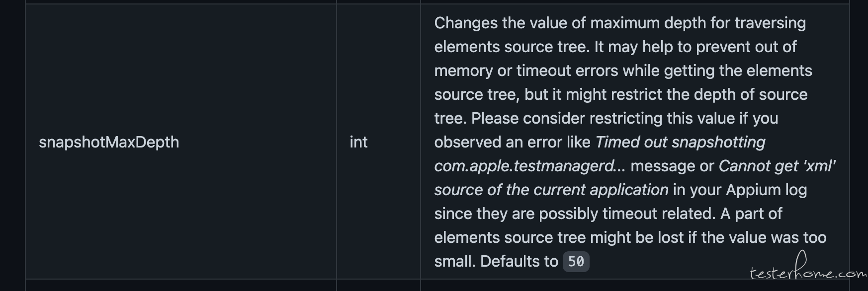Click italic source of the current application

pos(551,190)
